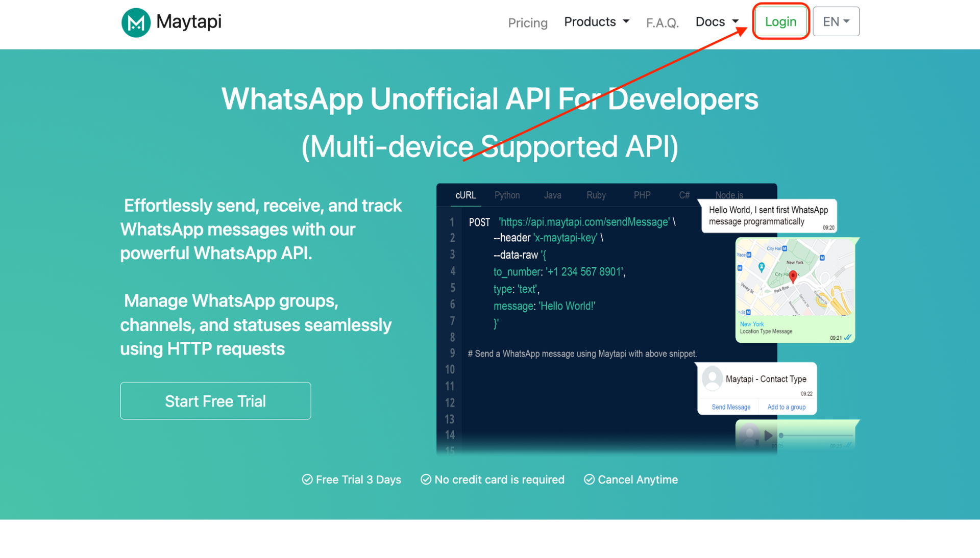Click the '# Send a WhatsApp message' comment line

[x=582, y=354]
